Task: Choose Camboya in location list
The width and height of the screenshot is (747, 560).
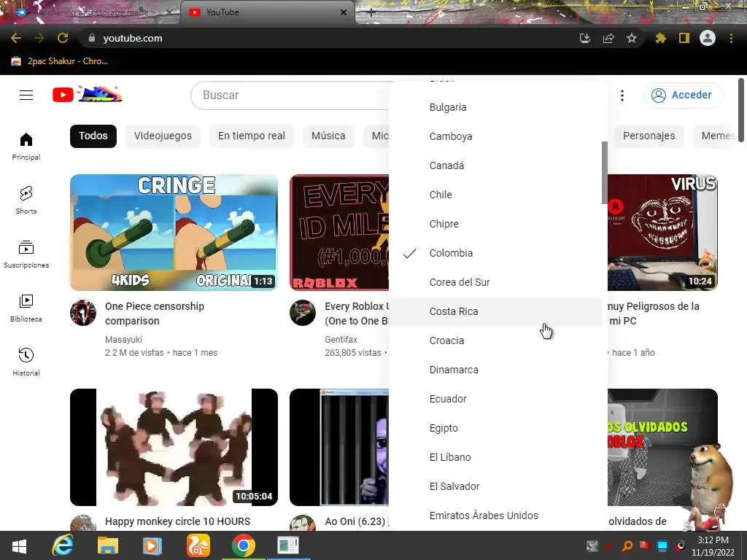Action: [495, 136]
